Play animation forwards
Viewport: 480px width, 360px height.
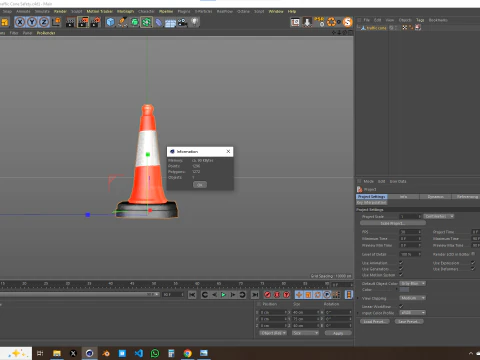[x=224, y=295]
